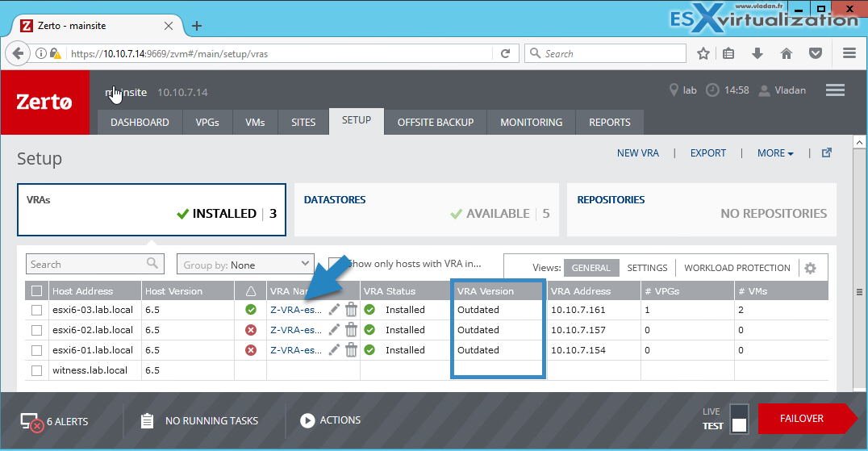Open the Group by dropdown
The height and width of the screenshot is (451, 868).
click(245, 265)
